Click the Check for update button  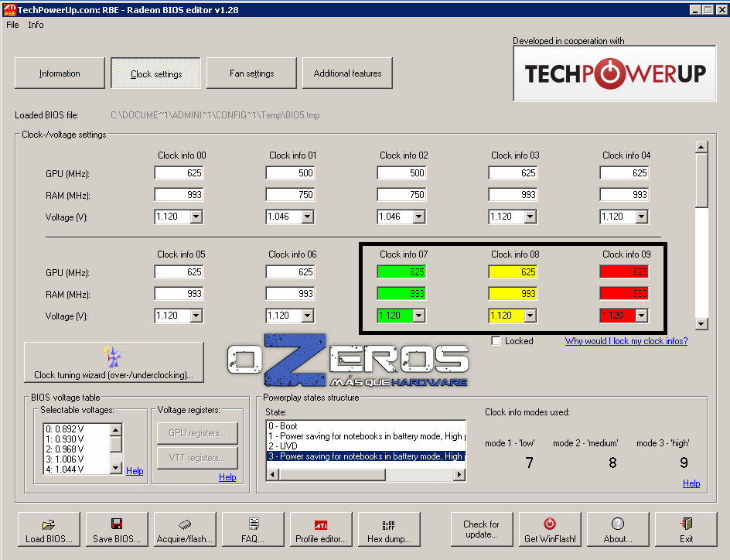click(x=482, y=529)
